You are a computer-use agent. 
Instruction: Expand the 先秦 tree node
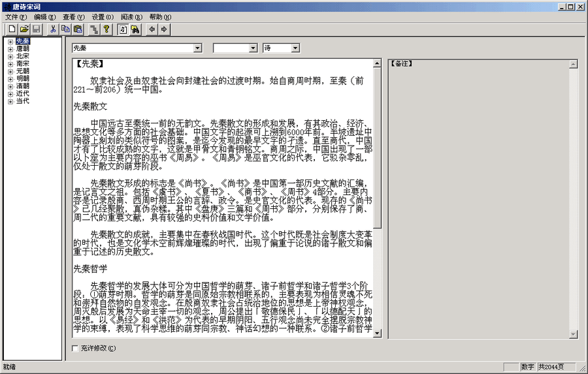[x=10, y=42]
